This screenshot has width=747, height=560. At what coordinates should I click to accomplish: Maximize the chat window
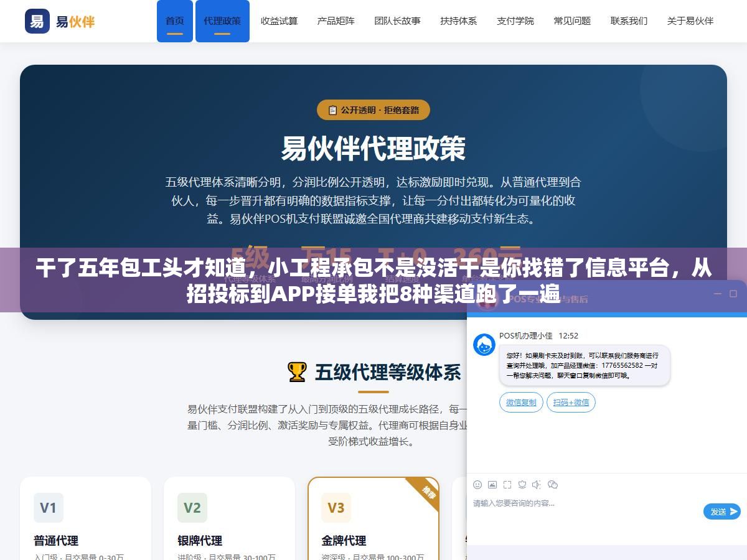pos(733,294)
